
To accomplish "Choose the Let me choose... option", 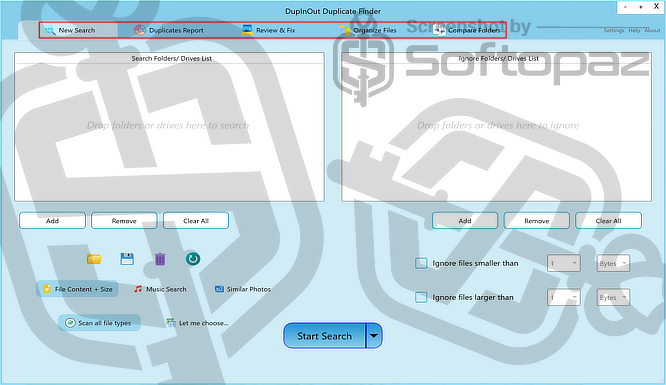I will (198, 323).
